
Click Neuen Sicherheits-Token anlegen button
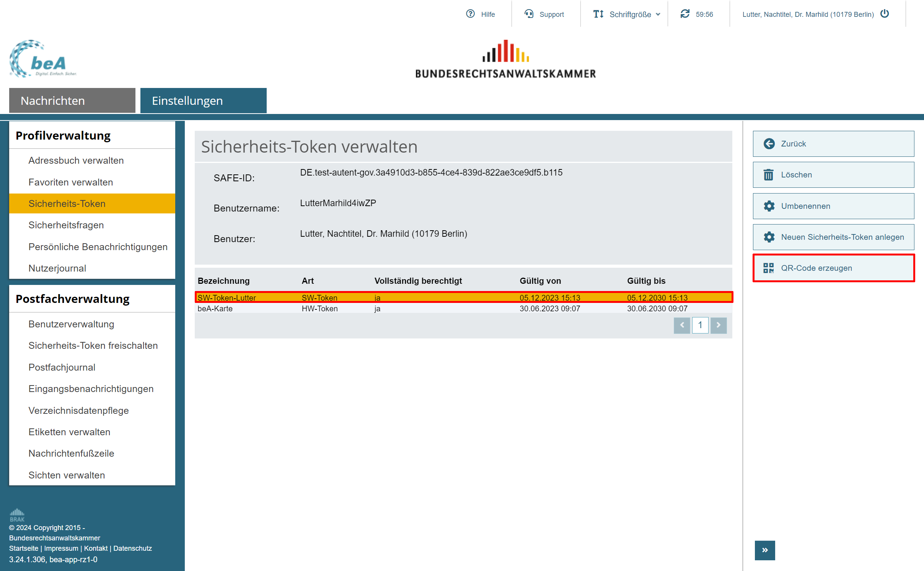point(833,237)
